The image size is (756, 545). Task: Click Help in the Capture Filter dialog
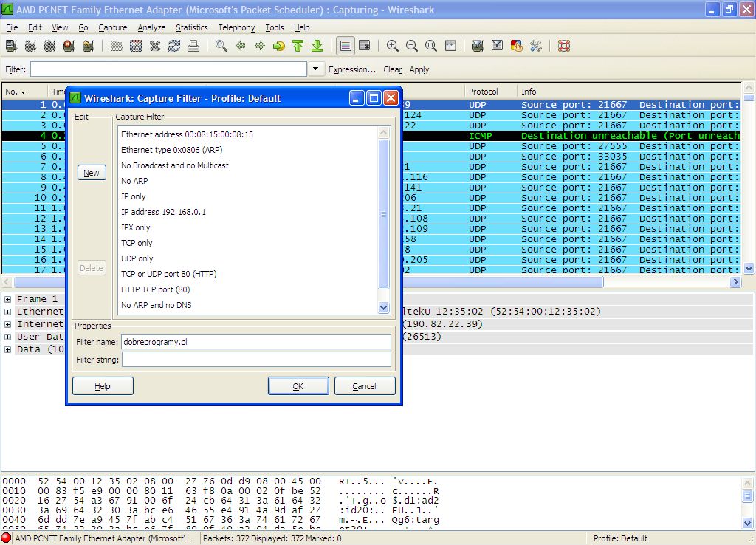click(103, 385)
